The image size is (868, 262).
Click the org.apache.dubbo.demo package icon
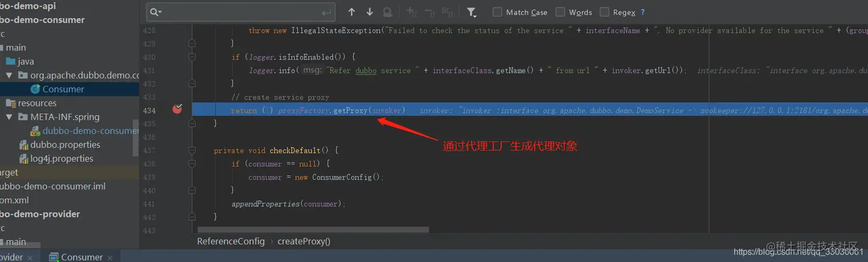[22, 75]
